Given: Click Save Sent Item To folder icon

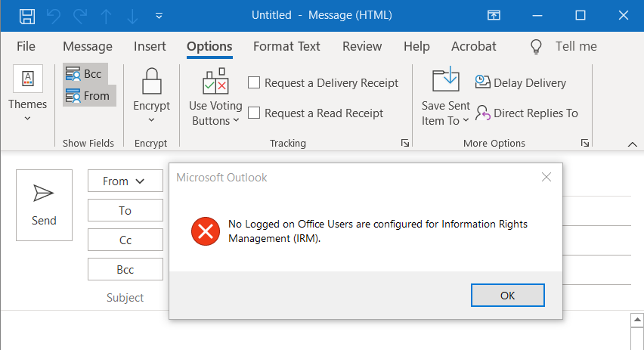Looking at the screenshot, I should tap(446, 79).
